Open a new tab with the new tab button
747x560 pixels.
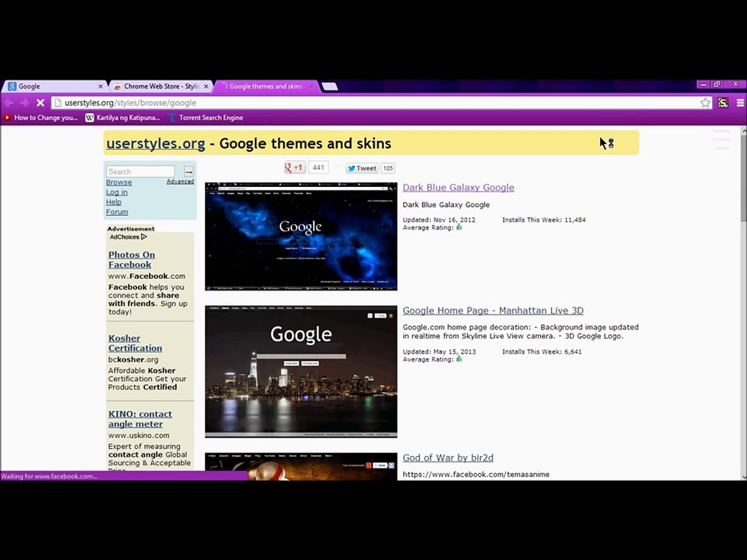tap(330, 86)
